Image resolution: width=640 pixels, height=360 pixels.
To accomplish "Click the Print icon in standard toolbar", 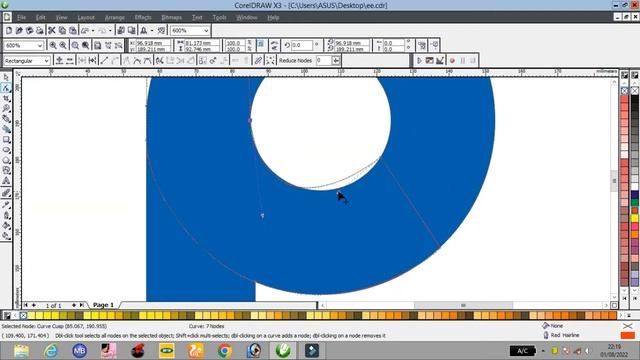I will coord(39,31).
